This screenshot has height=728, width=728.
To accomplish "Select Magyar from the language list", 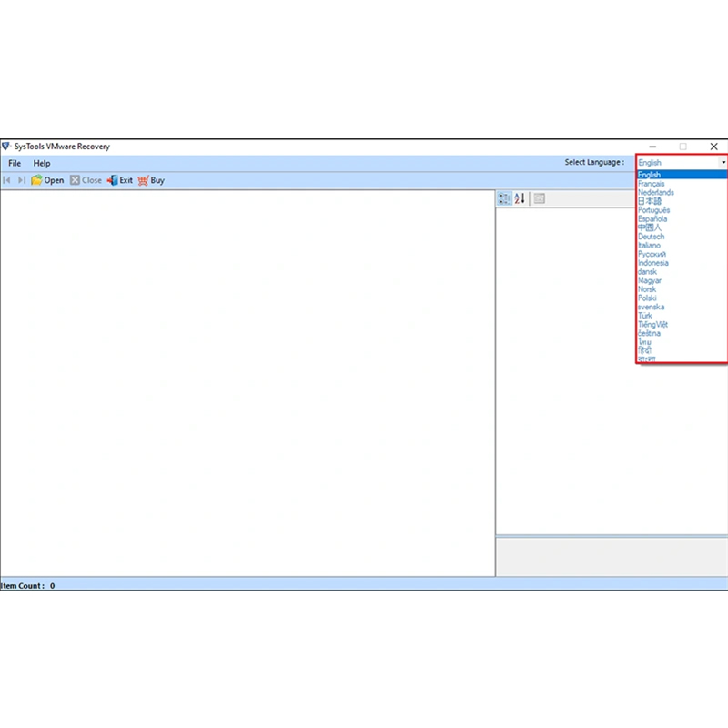I will click(681, 280).
